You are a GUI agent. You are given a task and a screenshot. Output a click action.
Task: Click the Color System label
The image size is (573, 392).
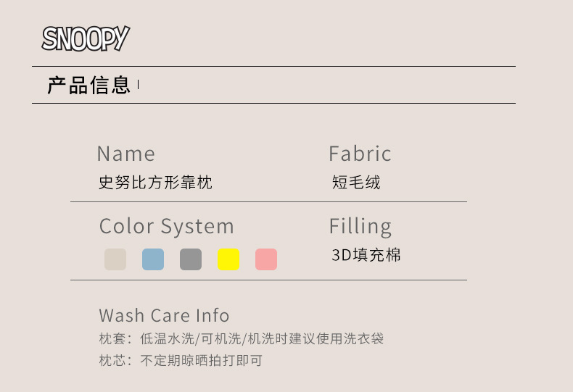pos(166,226)
